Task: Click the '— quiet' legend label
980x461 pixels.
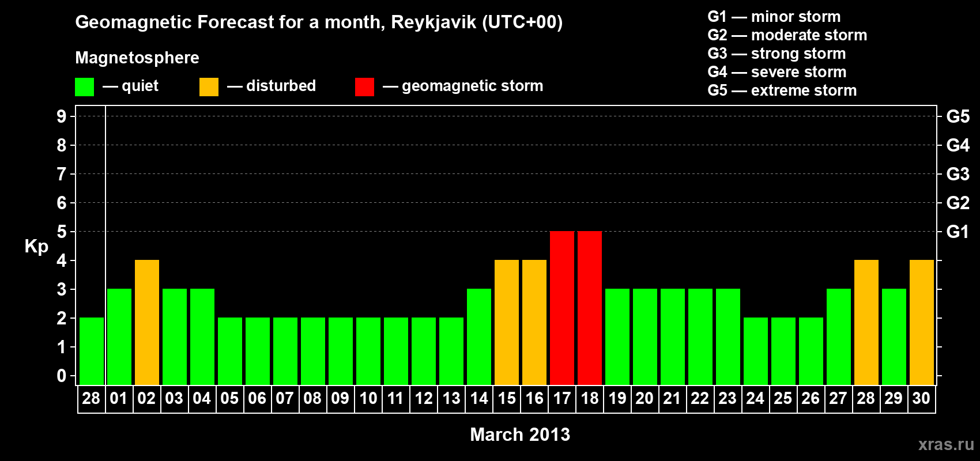Action: 130,86
